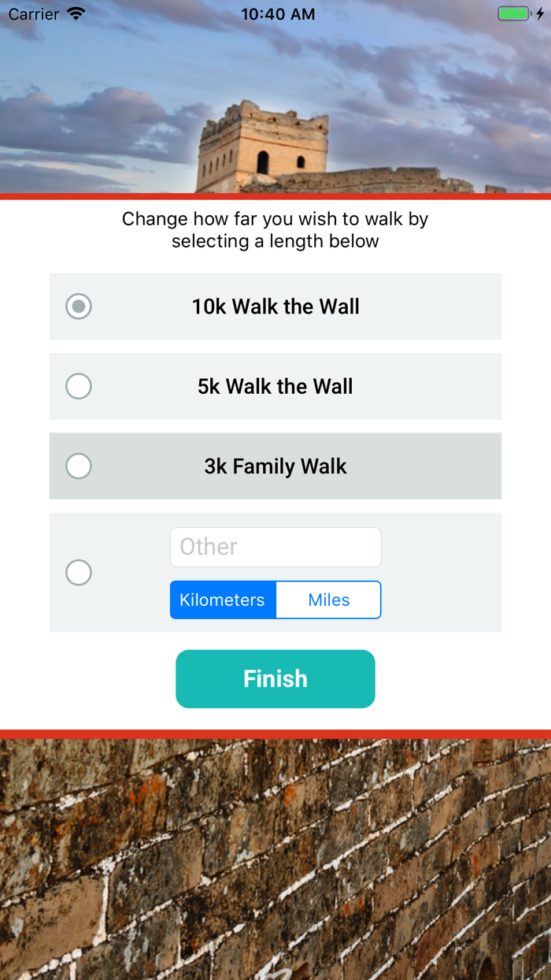The height and width of the screenshot is (980, 551).
Task: Click the brick wall footer image
Action: coord(275,859)
